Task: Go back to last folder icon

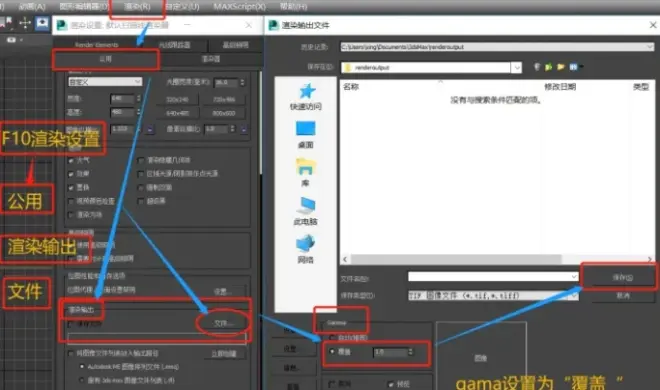Action: (x=537, y=67)
